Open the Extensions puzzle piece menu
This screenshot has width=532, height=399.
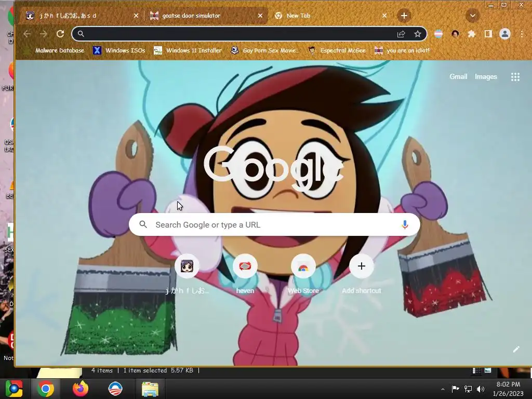click(x=472, y=34)
